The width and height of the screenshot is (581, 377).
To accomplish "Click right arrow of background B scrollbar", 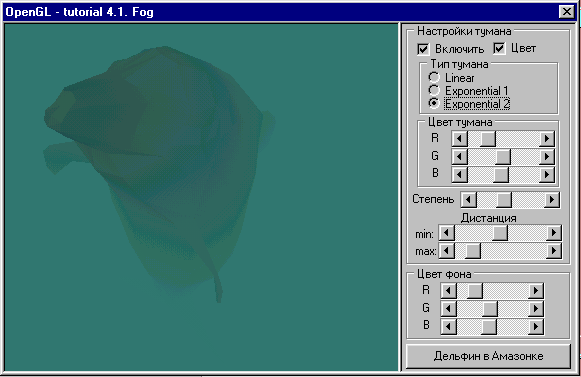I will 536,327.
